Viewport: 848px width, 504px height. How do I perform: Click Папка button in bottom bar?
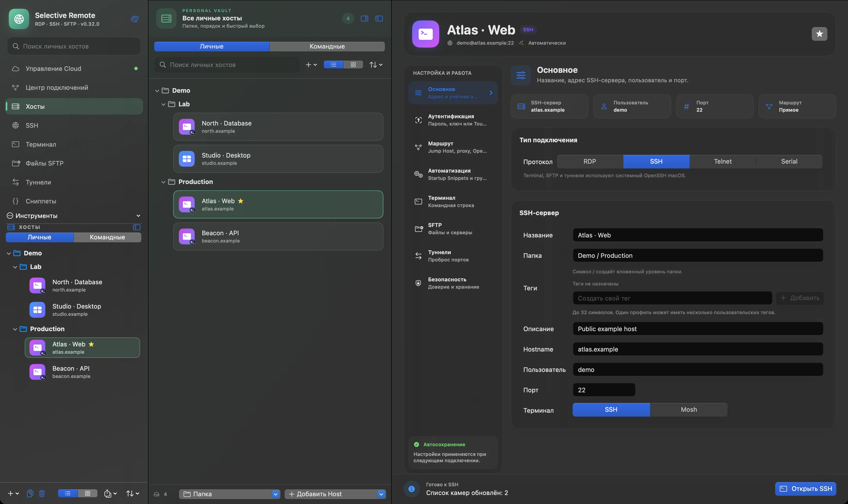tap(229, 494)
